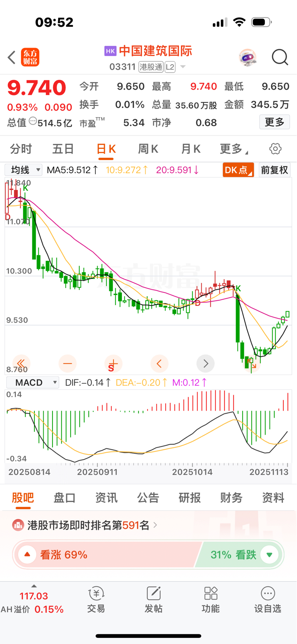Viewport: 297px width, 644px height.
Task: Open the 资料 tab
Action: pos(273,497)
